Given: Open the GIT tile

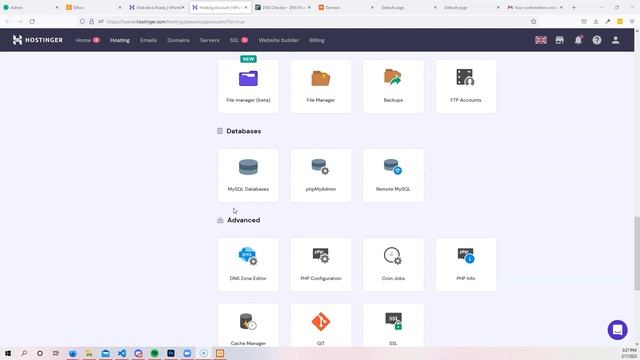Looking at the screenshot, I should (321, 325).
